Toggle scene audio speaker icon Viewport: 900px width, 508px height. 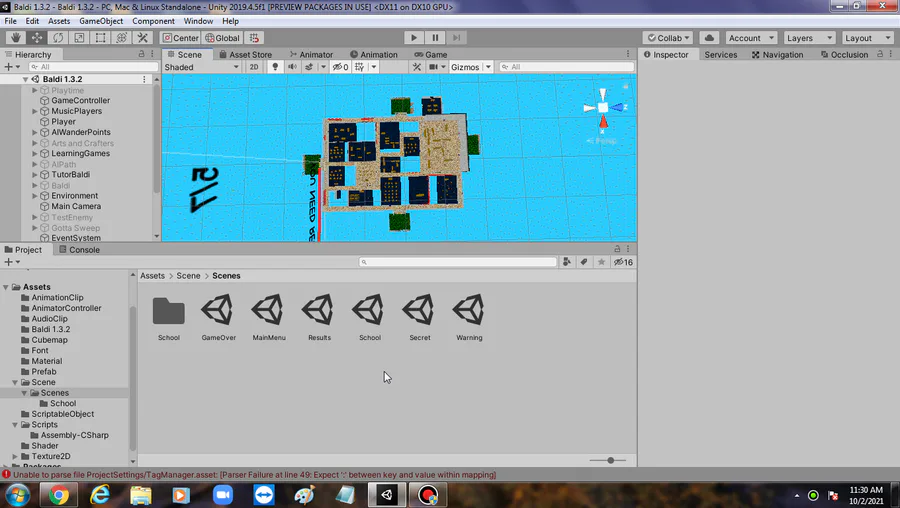pyautogui.click(x=292, y=67)
